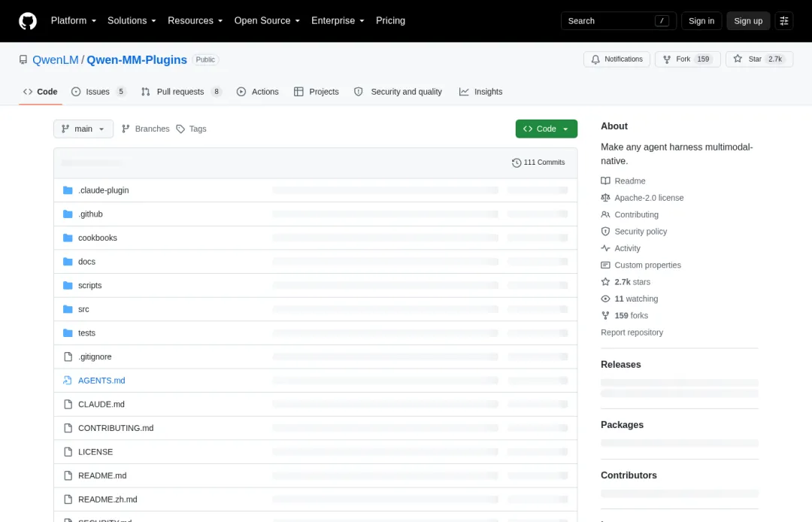
Task: Click the file icon beside CLAUDE.md
Action: click(x=68, y=405)
